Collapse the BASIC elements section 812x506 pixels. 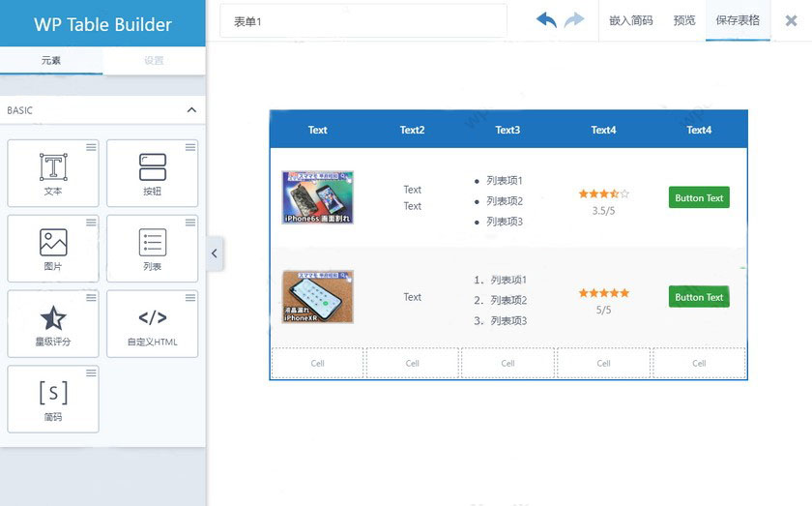point(191,110)
